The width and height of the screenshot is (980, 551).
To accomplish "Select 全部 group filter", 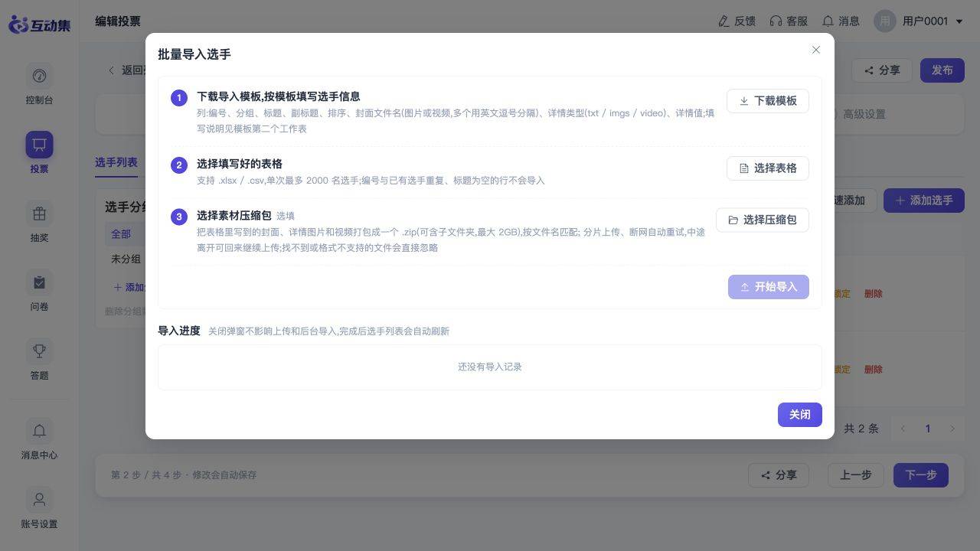I will point(121,234).
